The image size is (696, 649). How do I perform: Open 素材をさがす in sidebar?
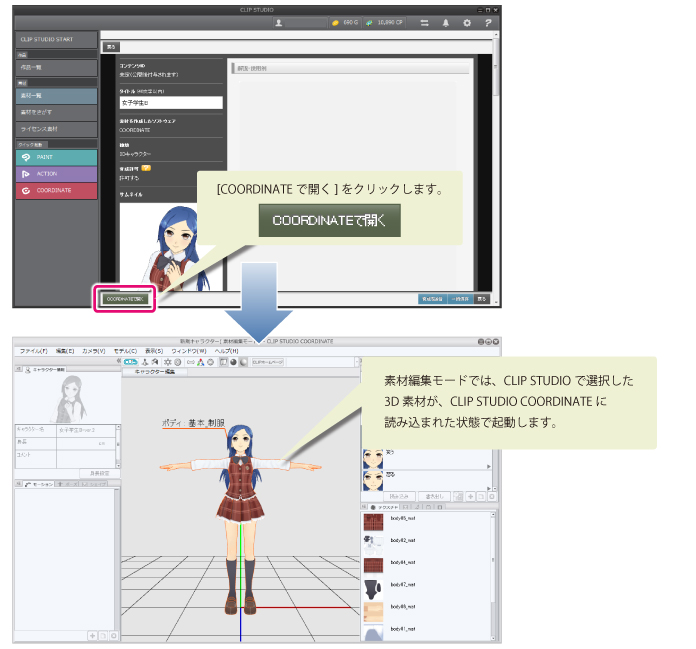click(56, 112)
